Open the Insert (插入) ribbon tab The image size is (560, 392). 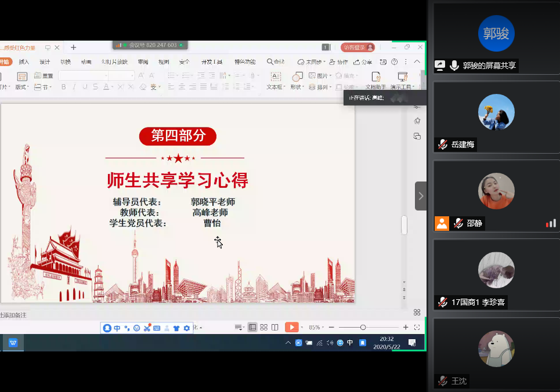[x=24, y=62]
